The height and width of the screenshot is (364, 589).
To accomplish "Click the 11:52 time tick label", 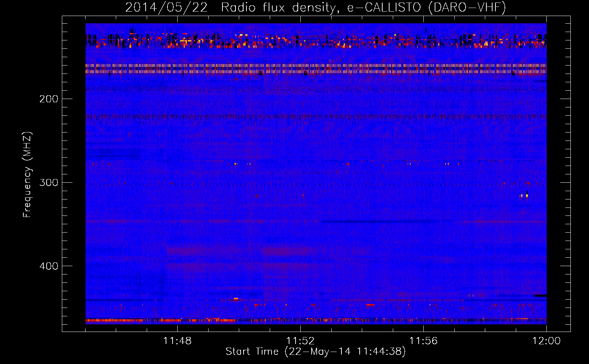I will [x=300, y=341].
